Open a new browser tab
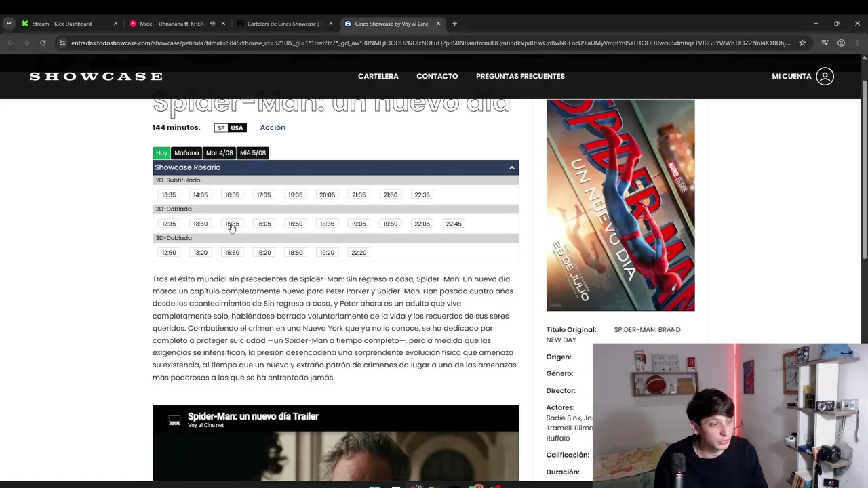 click(x=454, y=24)
